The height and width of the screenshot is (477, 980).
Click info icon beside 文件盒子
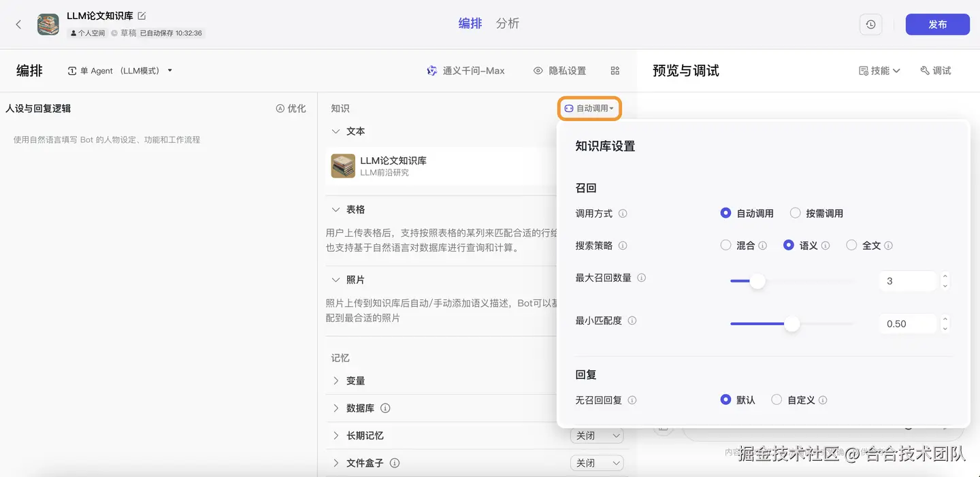[395, 463]
